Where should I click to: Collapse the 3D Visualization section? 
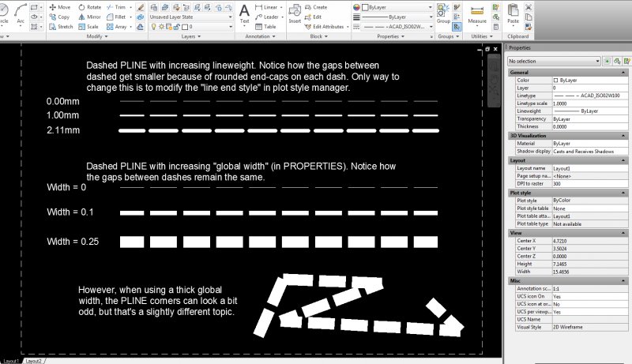point(623,136)
